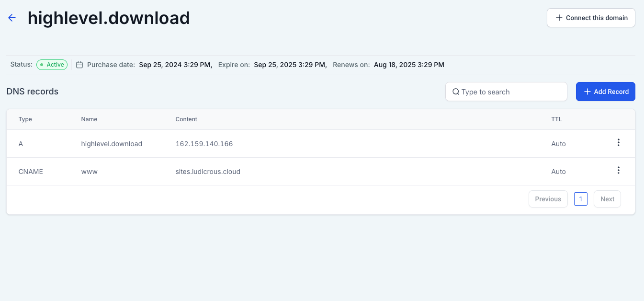This screenshot has height=301, width=644.
Task: Click purchase date Sep 25, 2024 3:29 PM
Action: 176,65
